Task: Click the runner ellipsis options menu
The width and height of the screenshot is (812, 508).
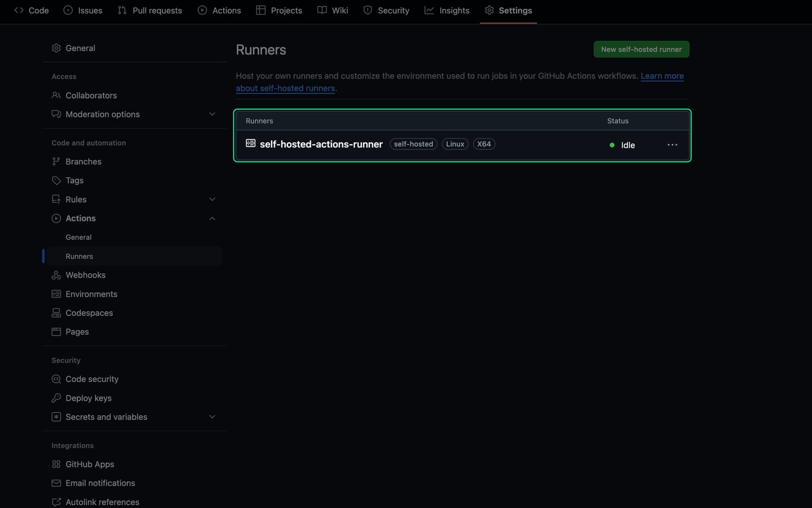Action: (672, 144)
